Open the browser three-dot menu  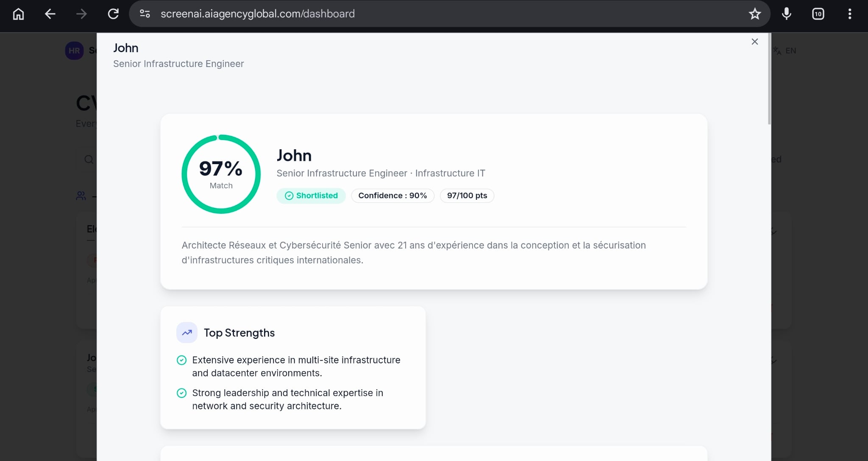point(849,14)
